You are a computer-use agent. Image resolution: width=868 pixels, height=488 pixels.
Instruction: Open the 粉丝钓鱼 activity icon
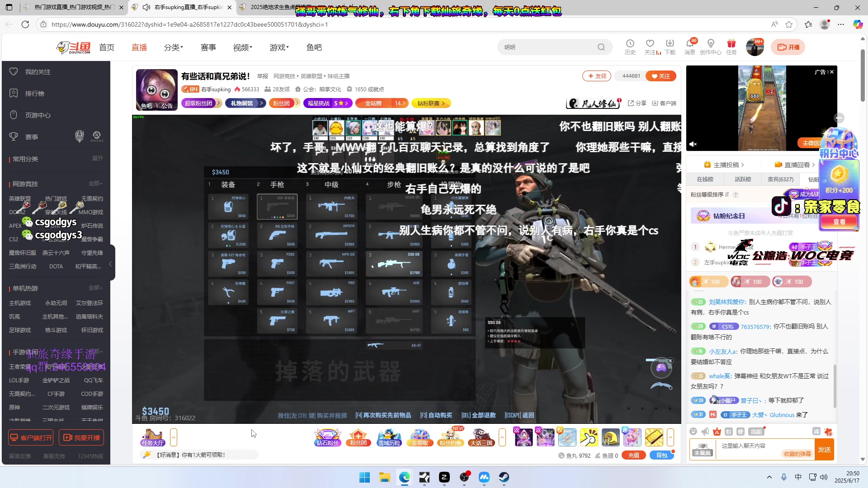[451, 437]
